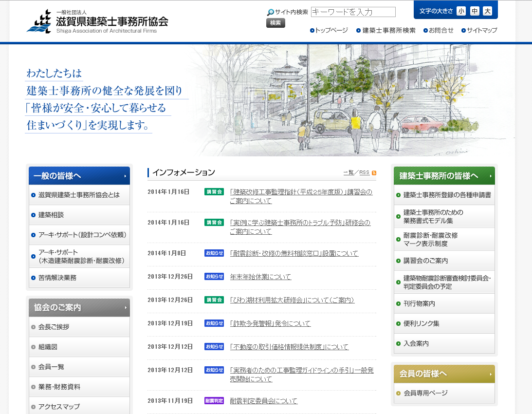Open 建築改修工事監理指針 講習会 news link
The width and height of the screenshot is (532, 414).
(x=301, y=196)
